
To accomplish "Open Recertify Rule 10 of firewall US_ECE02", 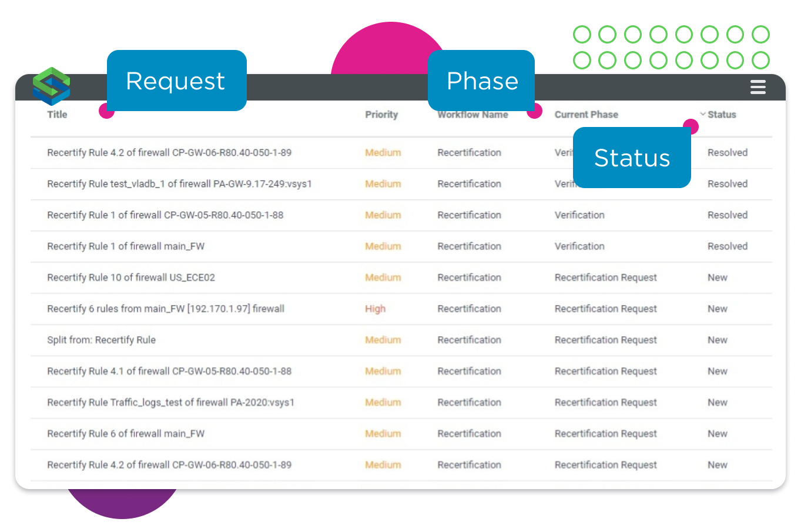I will click(131, 277).
